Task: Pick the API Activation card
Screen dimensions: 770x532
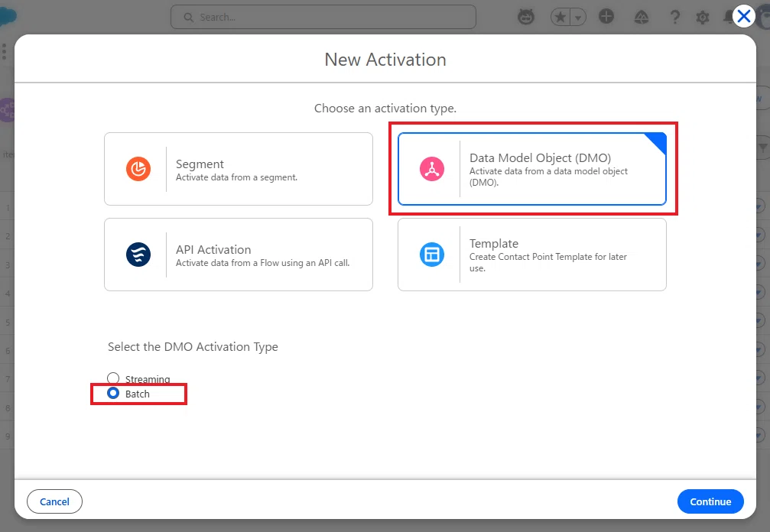Action: click(x=238, y=255)
